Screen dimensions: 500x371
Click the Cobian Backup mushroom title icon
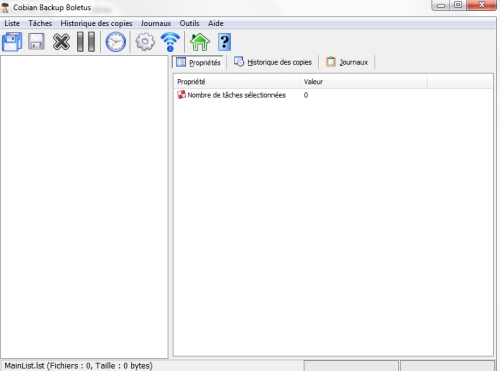[x=5, y=7]
